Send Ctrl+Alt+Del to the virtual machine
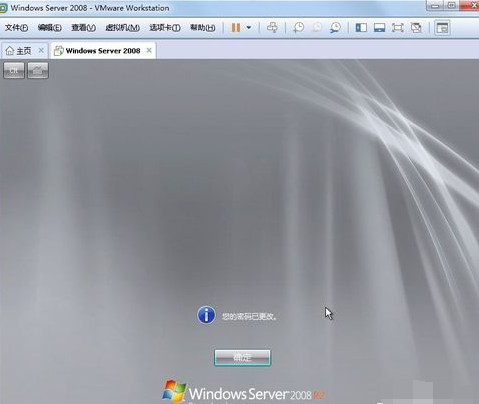Image resolution: width=479 pixels, height=404 pixels. pyautogui.click(x=272, y=27)
